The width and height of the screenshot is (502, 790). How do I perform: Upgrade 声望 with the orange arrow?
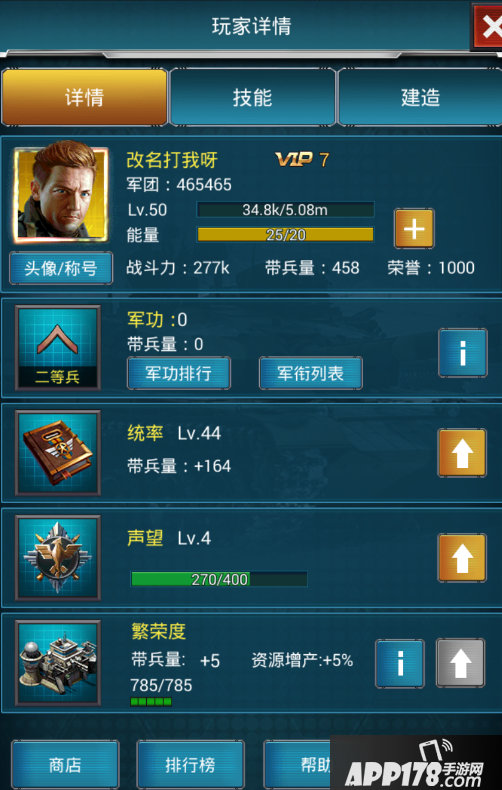462,558
